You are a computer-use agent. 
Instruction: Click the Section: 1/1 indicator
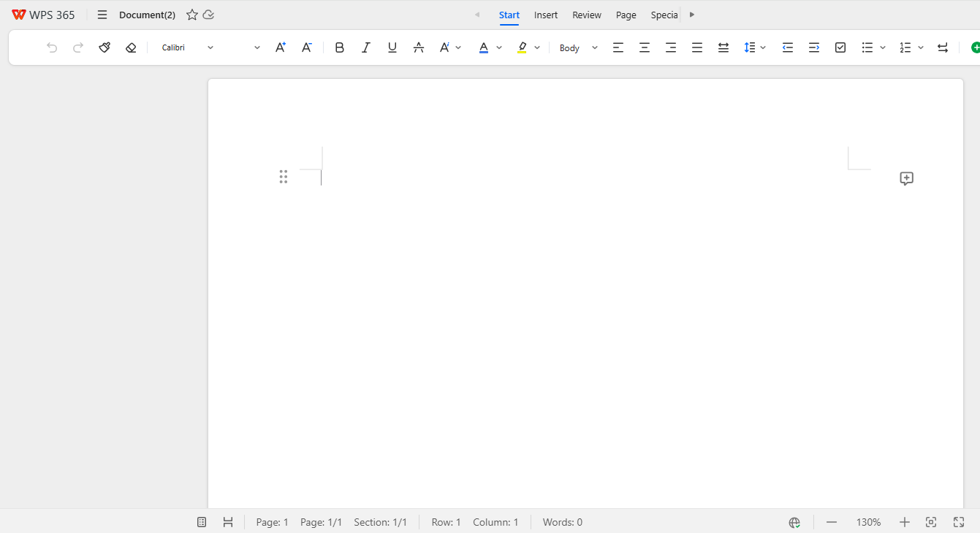point(380,522)
